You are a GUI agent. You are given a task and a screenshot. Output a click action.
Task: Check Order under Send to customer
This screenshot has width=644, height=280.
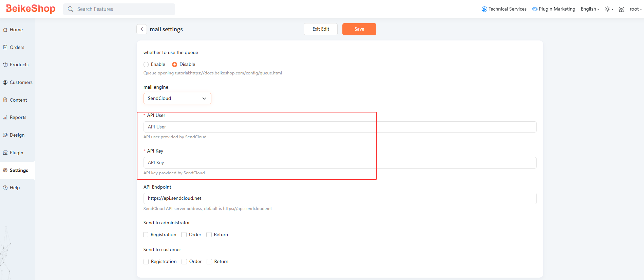pos(184,262)
